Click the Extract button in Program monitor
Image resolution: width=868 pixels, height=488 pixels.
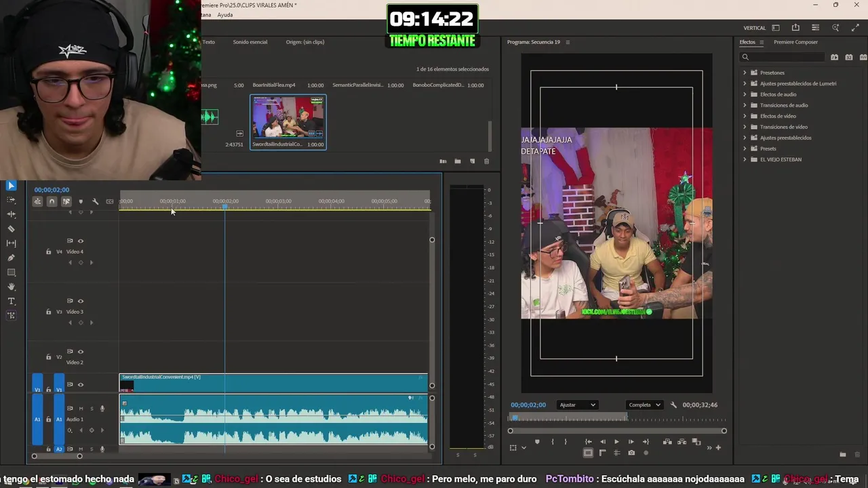(x=682, y=442)
